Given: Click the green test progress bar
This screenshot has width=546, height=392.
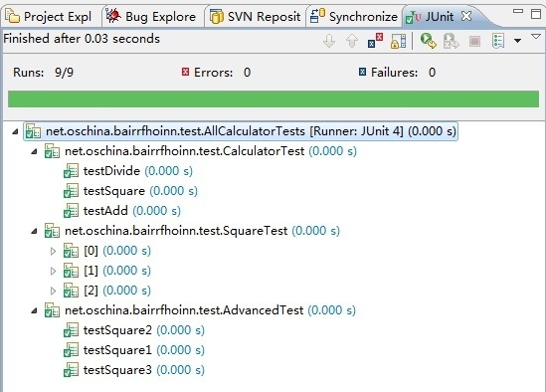Looking at the screenshot, I should tap(273, 98).
